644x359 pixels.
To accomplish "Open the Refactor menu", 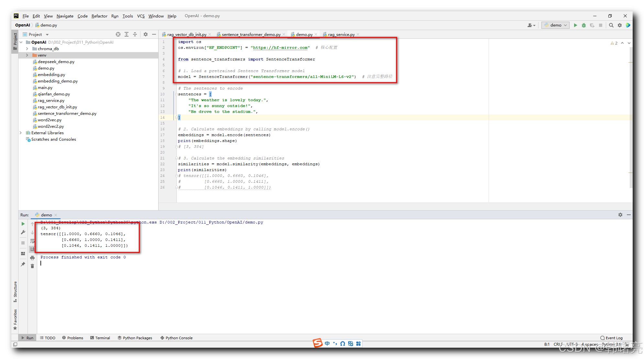I will coord(99,16).
